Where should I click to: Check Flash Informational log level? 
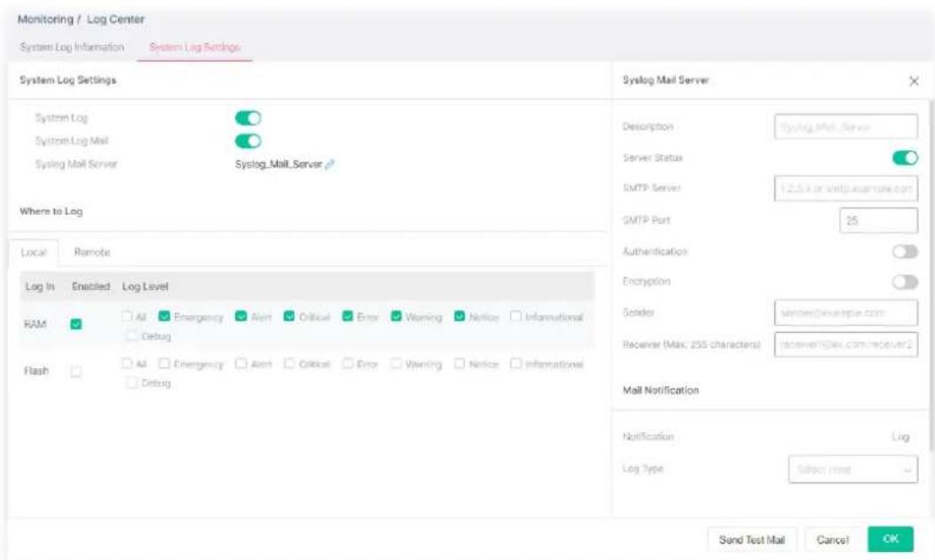[516, 363]
